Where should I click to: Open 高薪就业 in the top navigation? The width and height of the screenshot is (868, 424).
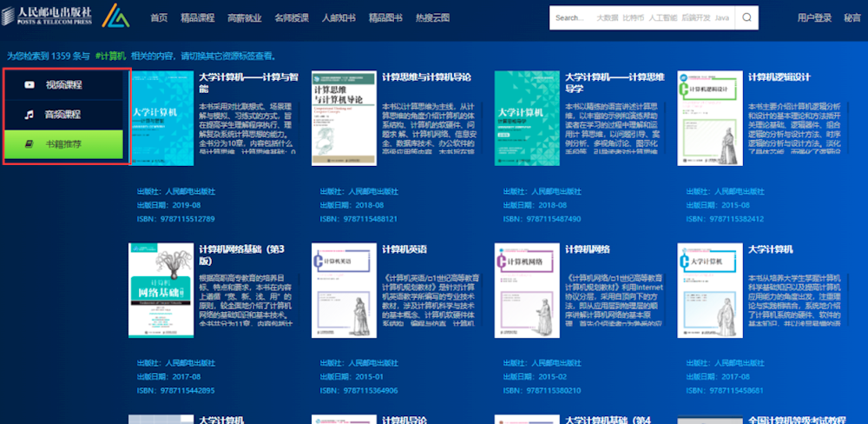[244, 17]
